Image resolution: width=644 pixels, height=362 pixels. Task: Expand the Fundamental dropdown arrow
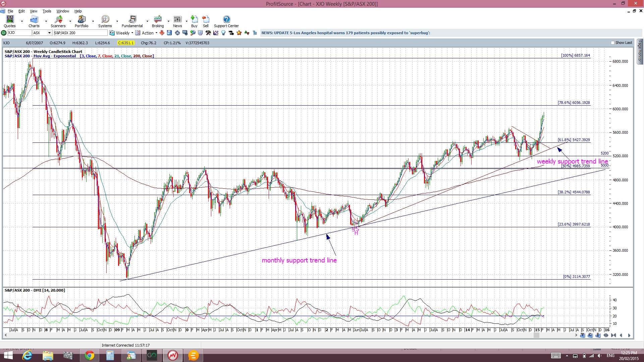point(147,21)
